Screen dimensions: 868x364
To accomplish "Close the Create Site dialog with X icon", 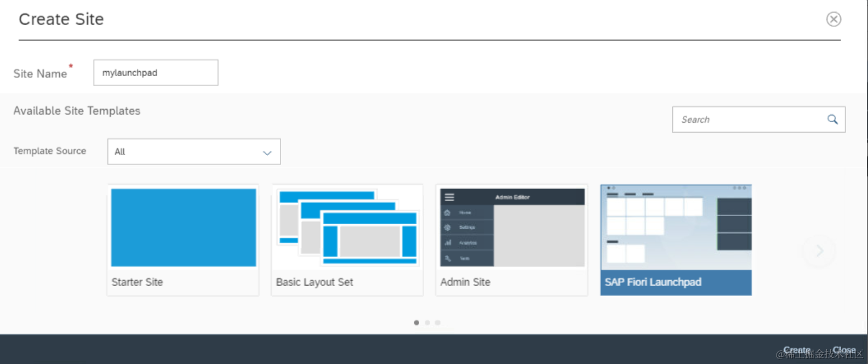I will coord(833,19).
